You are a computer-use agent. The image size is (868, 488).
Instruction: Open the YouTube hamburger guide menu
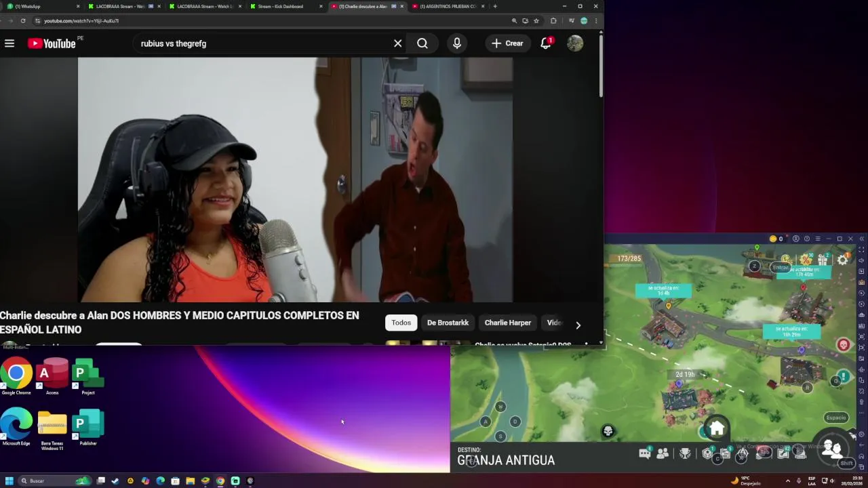click(x=9, y=43)
